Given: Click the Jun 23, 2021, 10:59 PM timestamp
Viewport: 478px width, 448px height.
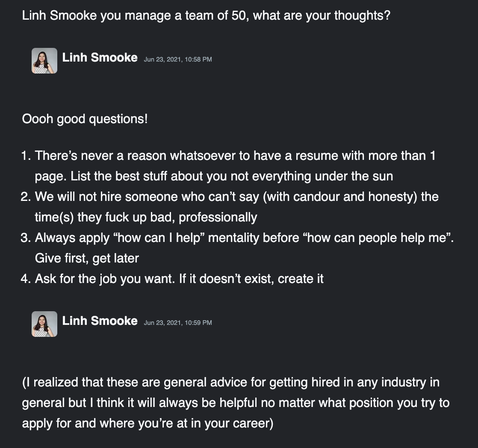Looking at the screenshot, I should (178, 323).
